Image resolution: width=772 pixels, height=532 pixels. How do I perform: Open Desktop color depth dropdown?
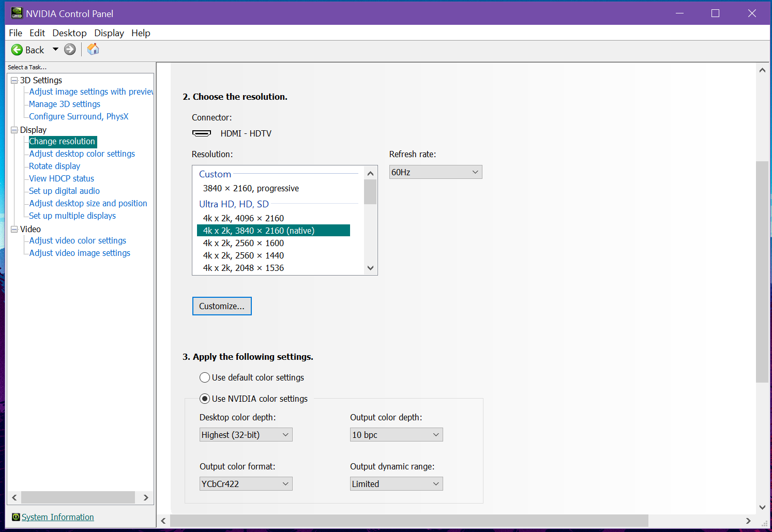coord(246,435)
